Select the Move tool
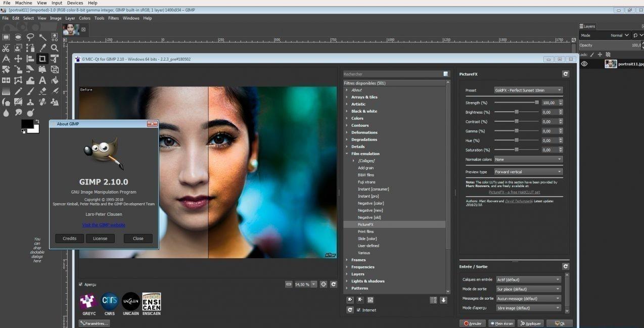 [x=18, y=59]
